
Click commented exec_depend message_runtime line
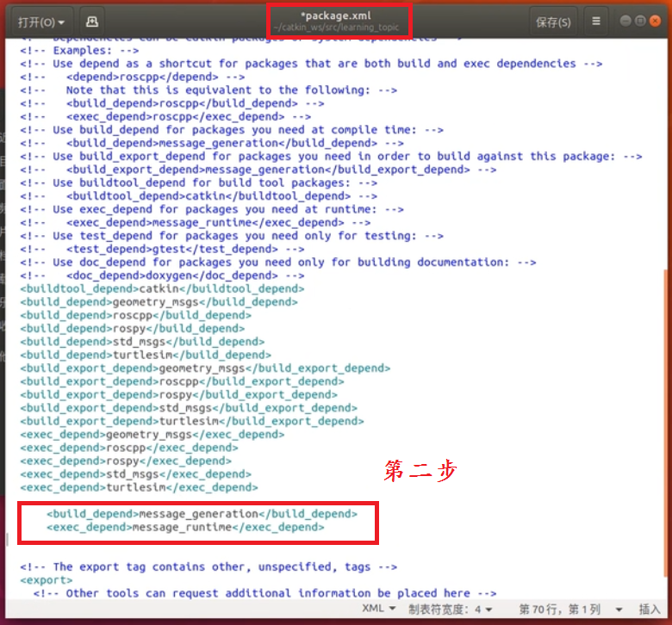[195, 223]
